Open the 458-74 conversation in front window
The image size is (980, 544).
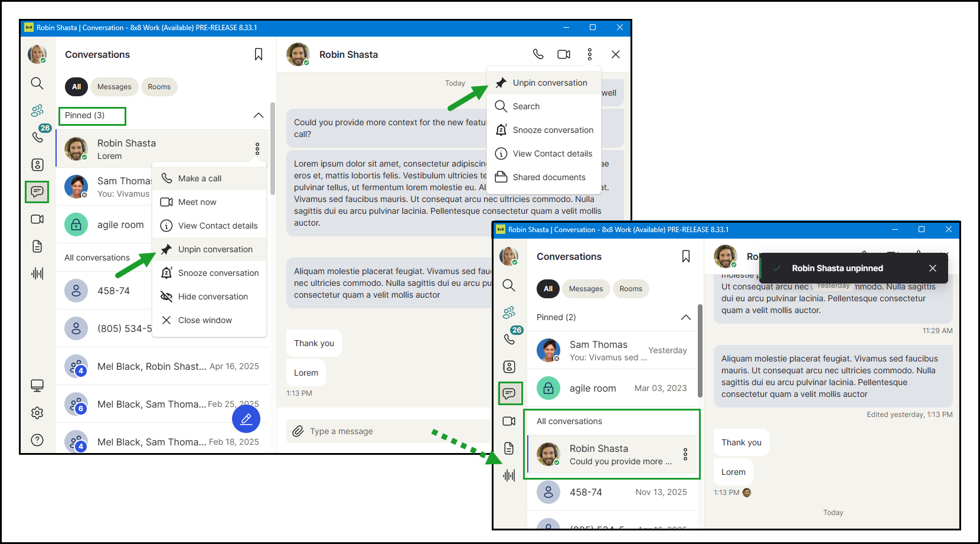(612, 492)
